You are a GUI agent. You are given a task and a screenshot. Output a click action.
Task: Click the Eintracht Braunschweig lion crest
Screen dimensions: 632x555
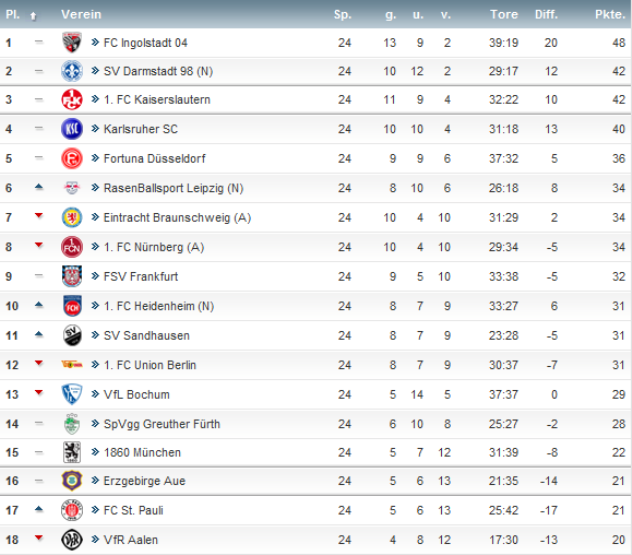[x=72, y=218]
